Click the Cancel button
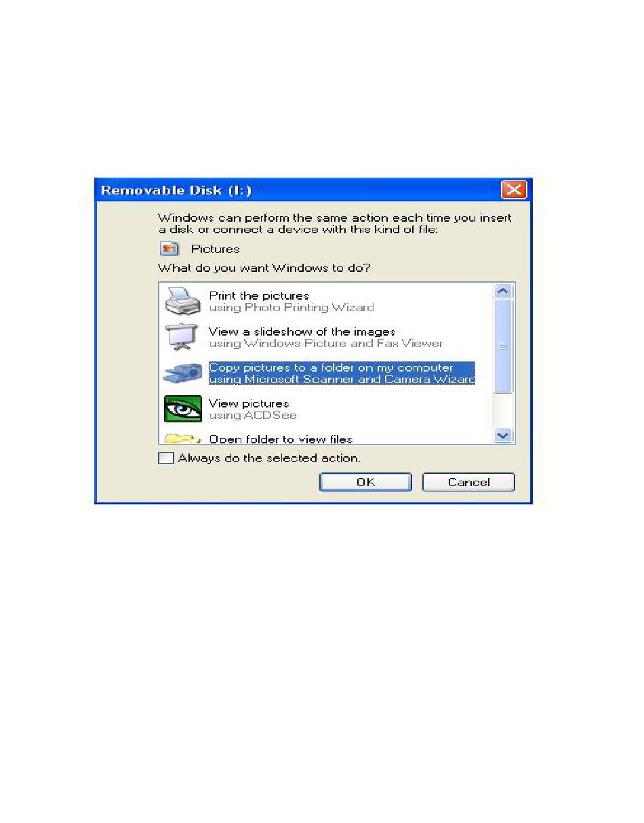The width and height of the screenshot is (644, 823). pyautogui.click(x=468, y=483)
